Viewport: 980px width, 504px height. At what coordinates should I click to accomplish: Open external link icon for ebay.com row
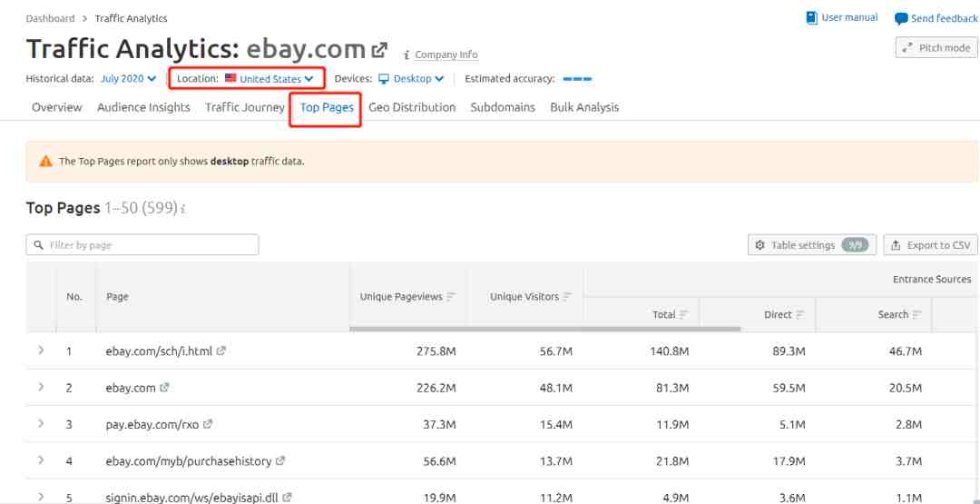[x=164, y=388]
